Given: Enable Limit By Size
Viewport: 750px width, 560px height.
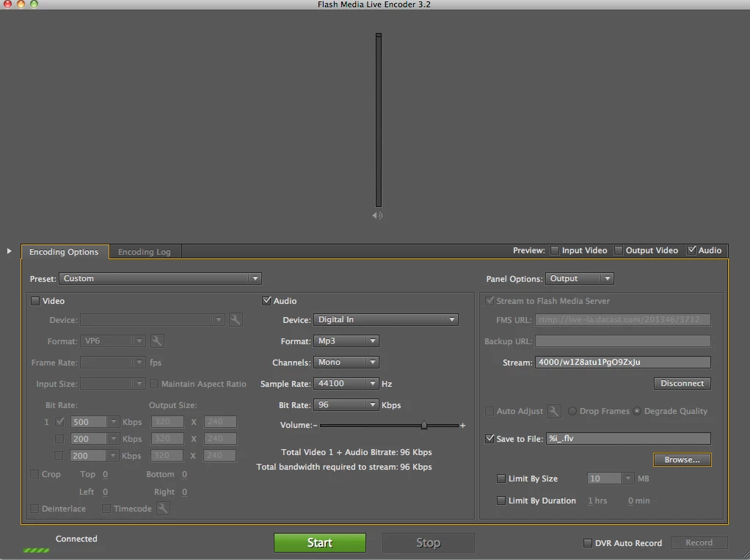Looking at the screenshot, I should [x=500, y=479].
